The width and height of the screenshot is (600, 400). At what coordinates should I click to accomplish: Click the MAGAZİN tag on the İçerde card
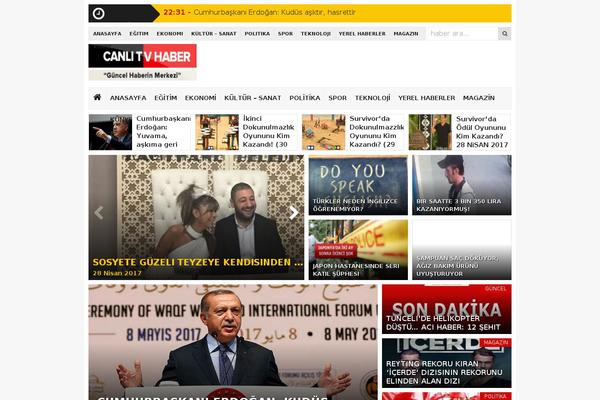(x=496, y=343)
